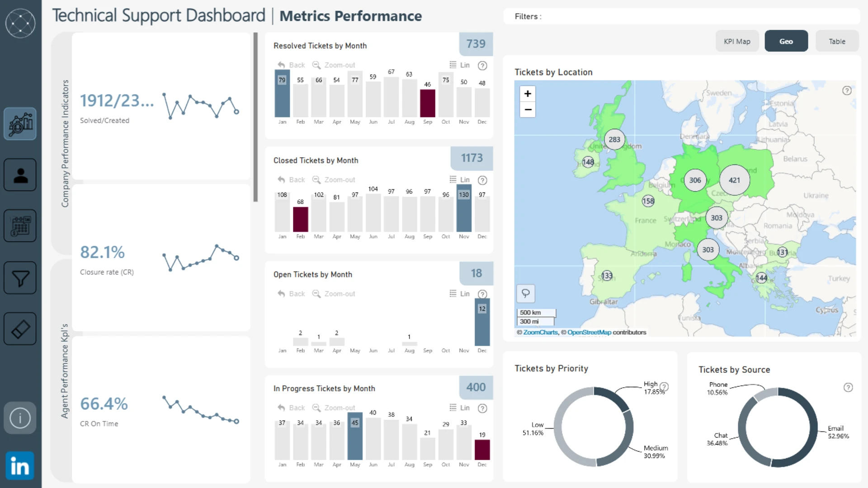Click the eraser clear-filters icon in sidebar
Screen dimensions: 868x488
(20, 329)
